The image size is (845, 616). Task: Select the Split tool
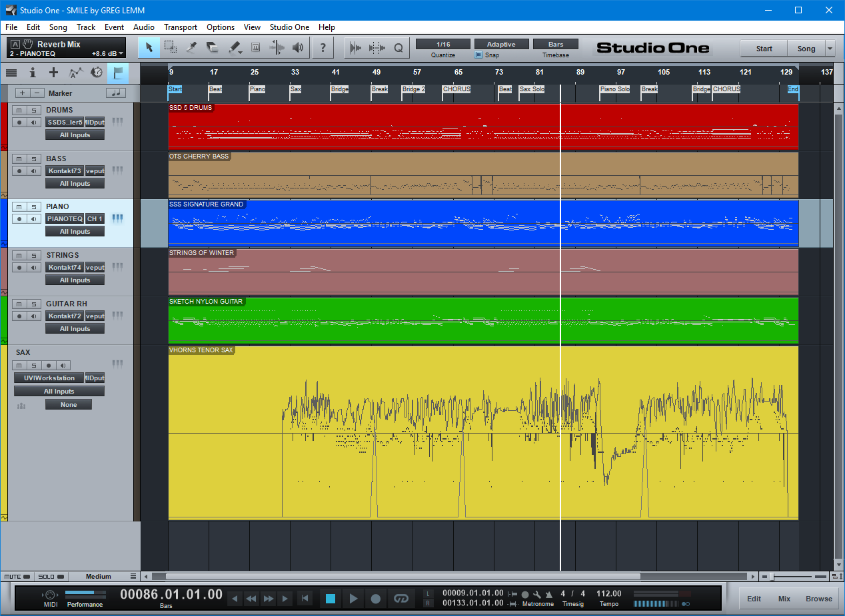pyautogui.click(x=192, y=47)
